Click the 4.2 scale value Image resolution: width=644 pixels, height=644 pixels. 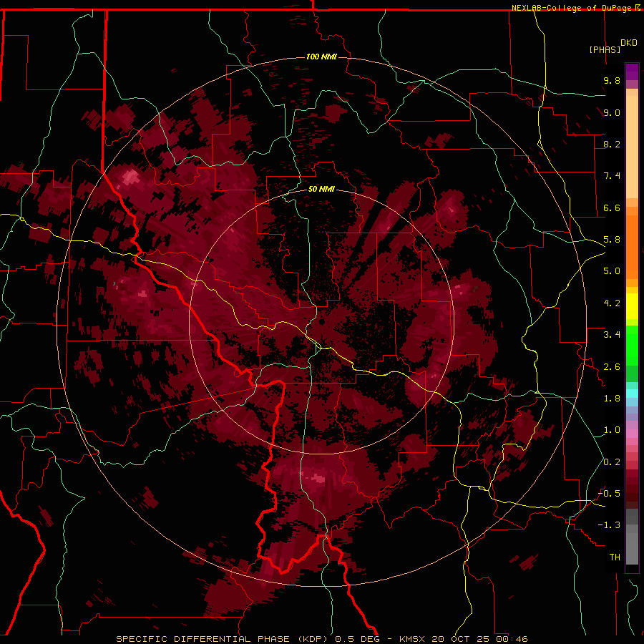point(612,303)
